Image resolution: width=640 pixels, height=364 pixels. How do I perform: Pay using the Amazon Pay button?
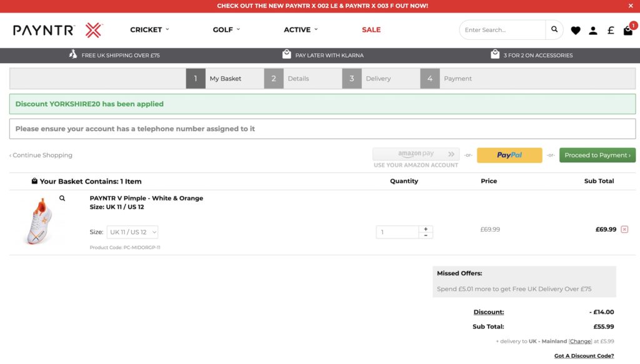point(416,154)
